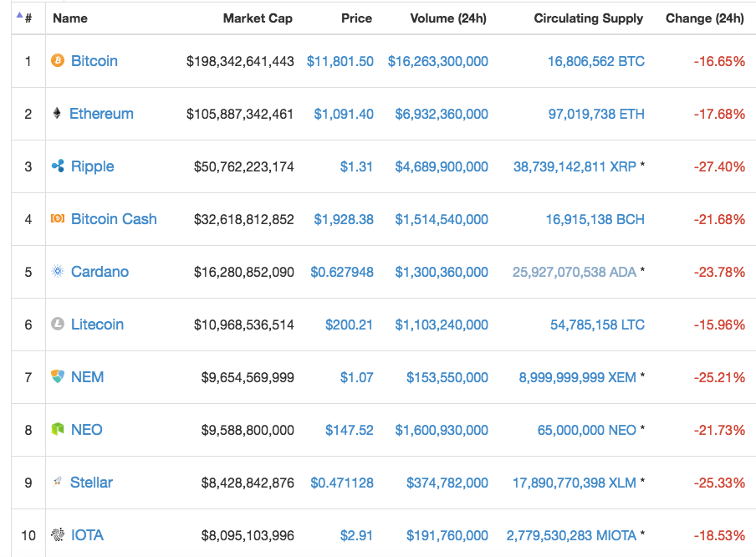Sort by Change (24h) column header
The height and width of the screenshot is (557, 756).
pos(704,18)
